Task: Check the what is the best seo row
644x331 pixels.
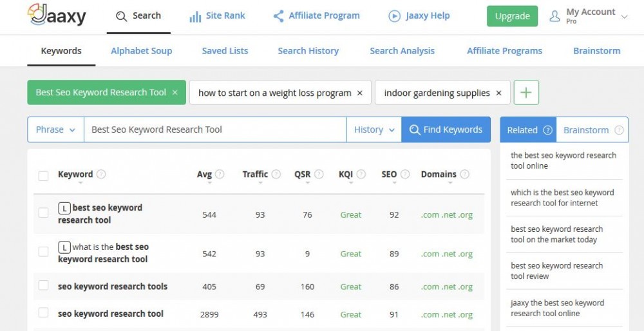Action: tap(43, 252)
